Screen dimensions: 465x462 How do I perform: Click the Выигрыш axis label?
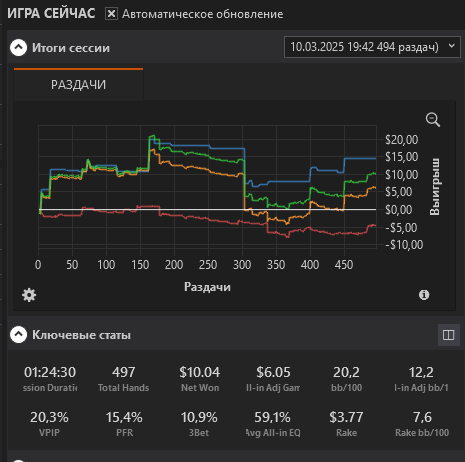click(435, 187)
